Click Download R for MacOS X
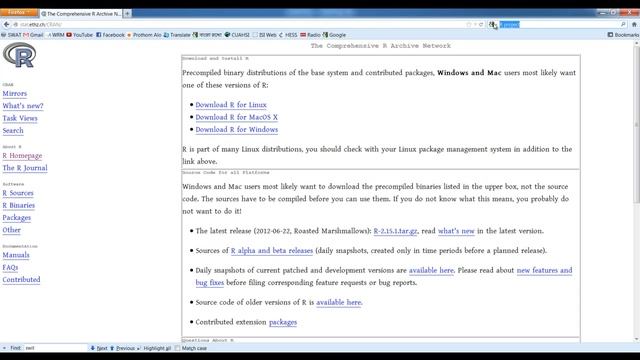640x360 pixels. (x=237, y=117)
